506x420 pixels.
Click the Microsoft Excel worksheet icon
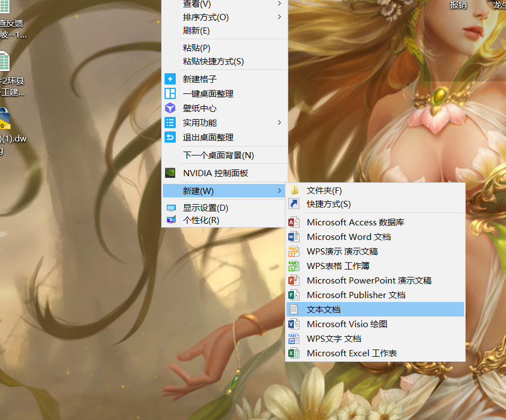294,353
